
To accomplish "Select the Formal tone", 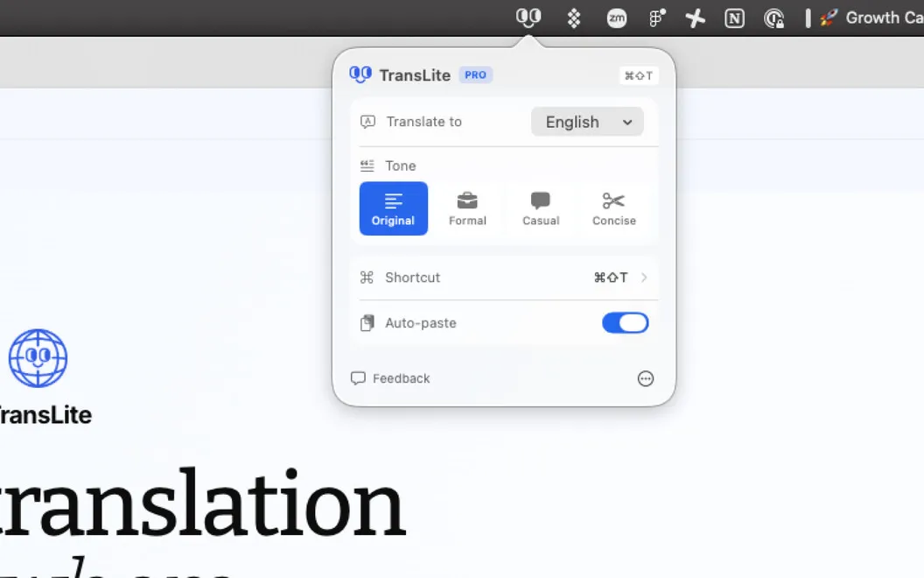I will (467, 208).
